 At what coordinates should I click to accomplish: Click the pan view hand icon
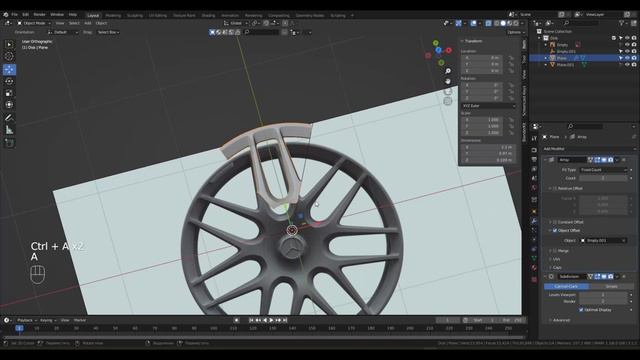click(x=448, y=81)
